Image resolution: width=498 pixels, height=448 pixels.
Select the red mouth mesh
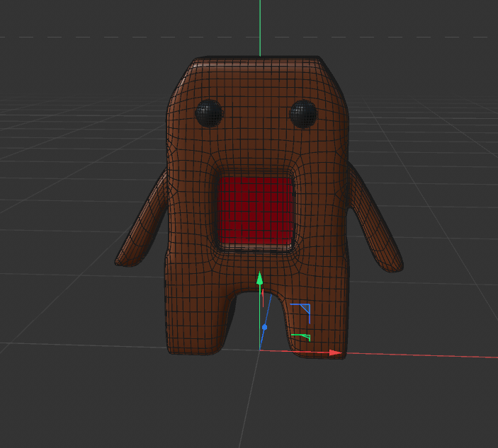pos(256,211)
